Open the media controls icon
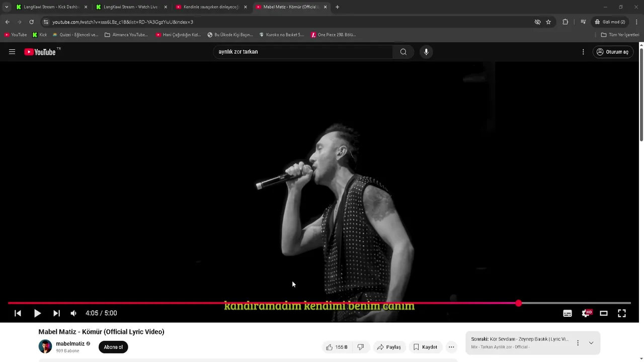Image resolution: width=644 pixels, height=362 pixels. 583,22
